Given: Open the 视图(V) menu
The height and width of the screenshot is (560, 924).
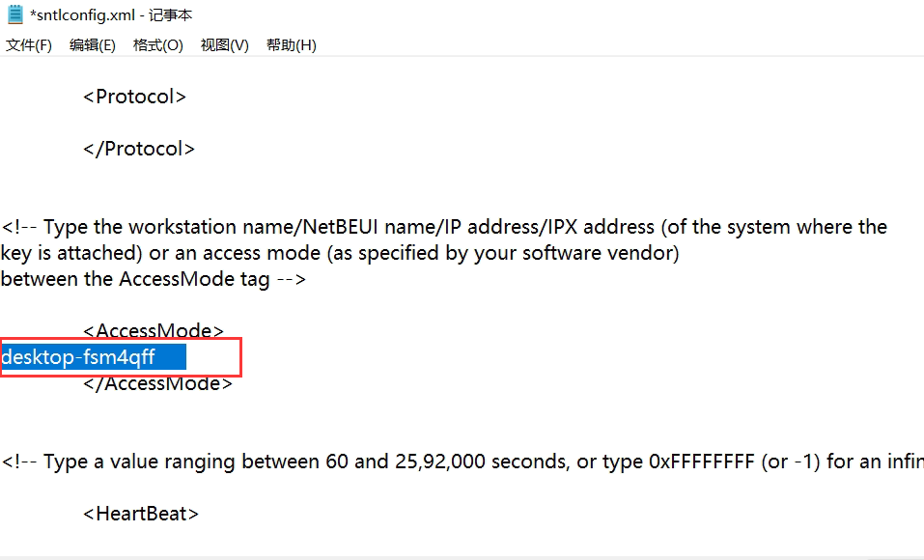Looking at the screenshot, I should pyautogui.click(x=224, y=45).
